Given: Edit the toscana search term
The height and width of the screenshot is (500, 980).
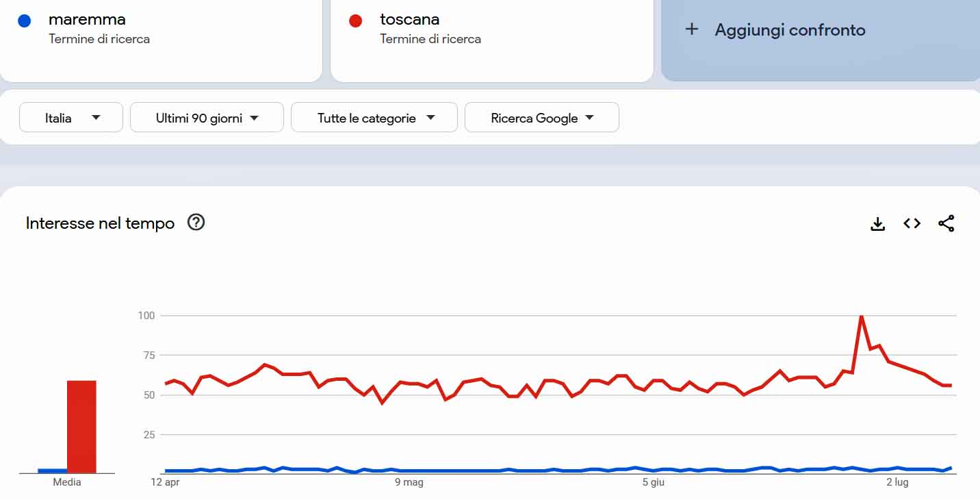Looking at the screenshot, I should point(410,19).
